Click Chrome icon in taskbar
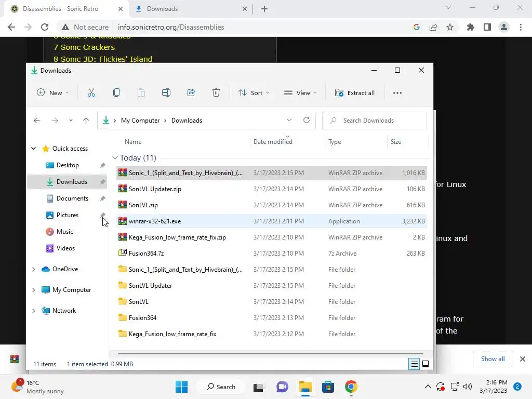Viewport: 532px width, 399px height. [x=351, y=387]
